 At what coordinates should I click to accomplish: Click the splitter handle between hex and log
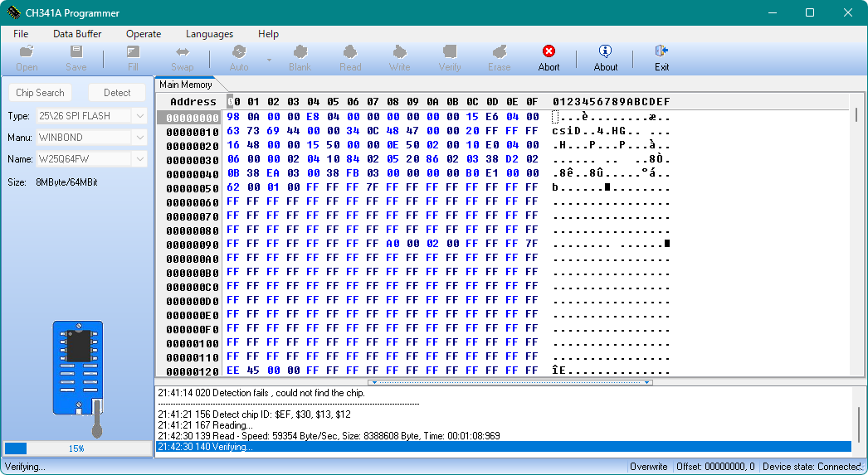[x=510, y=382]
